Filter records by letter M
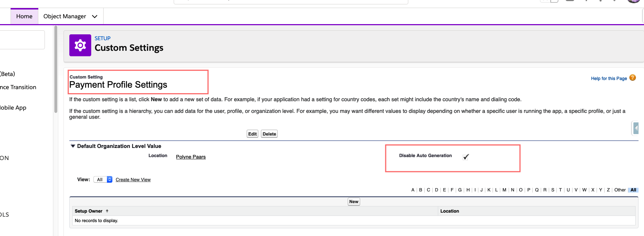The height and width of the screenshot is (236, 644). (504, 190)
